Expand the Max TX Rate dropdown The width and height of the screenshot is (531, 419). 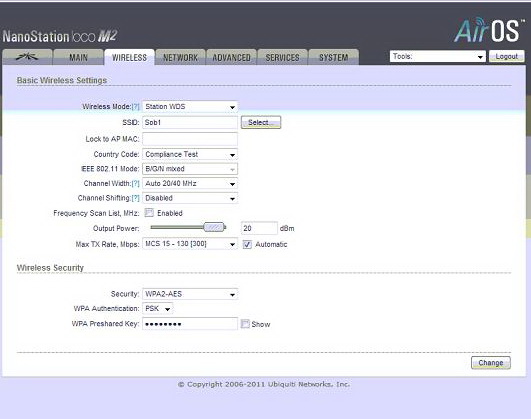[190, 244]
